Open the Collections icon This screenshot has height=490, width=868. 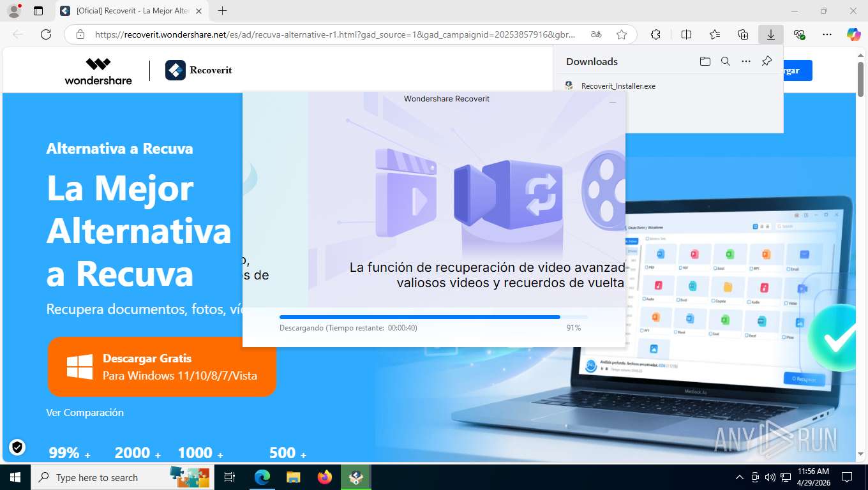pyautogui.click(x=743, y=34)
